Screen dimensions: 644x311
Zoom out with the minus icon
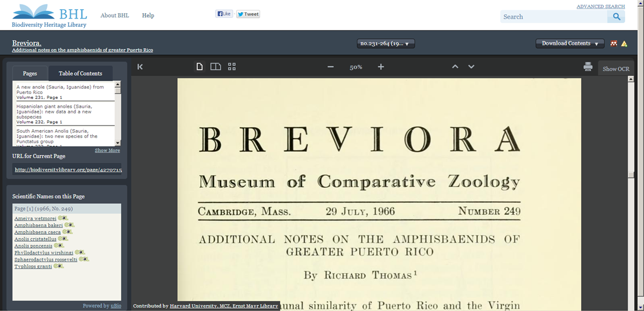pos(331,67)
